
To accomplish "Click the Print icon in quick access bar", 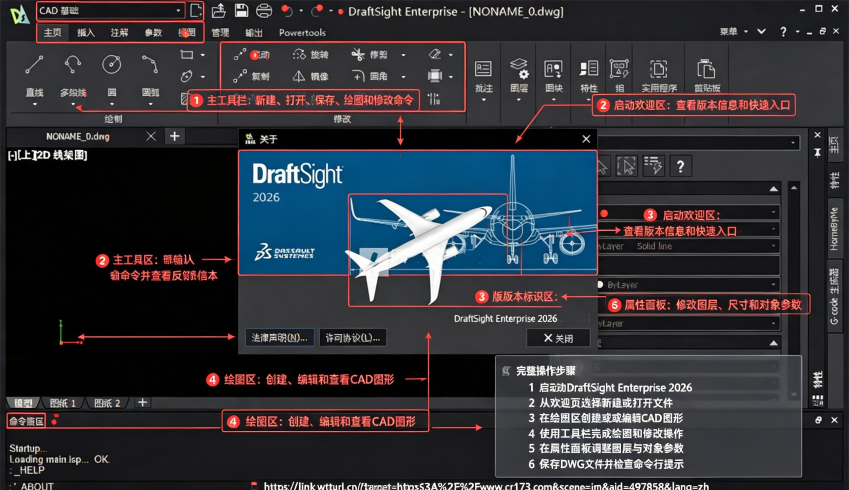I will (264, 10).
